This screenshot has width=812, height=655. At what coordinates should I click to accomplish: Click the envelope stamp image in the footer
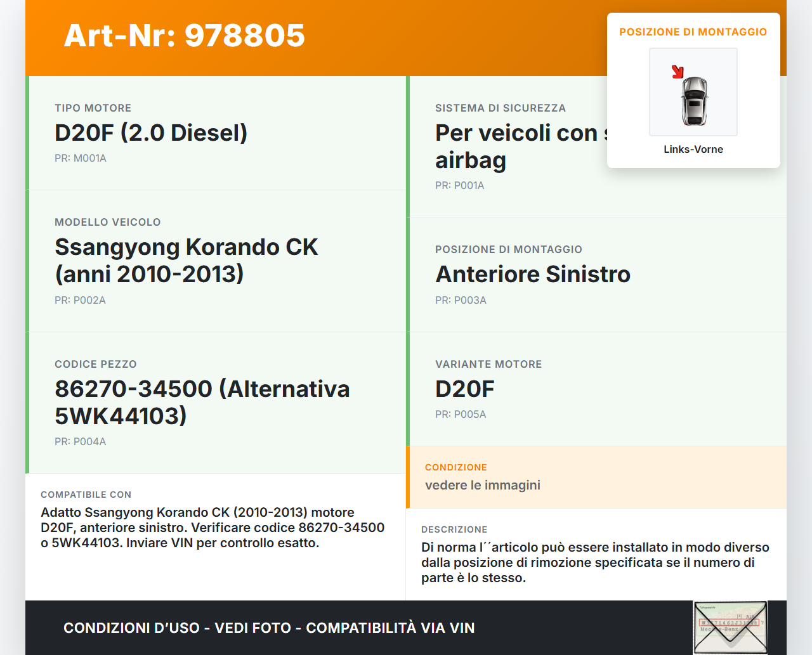730,627
